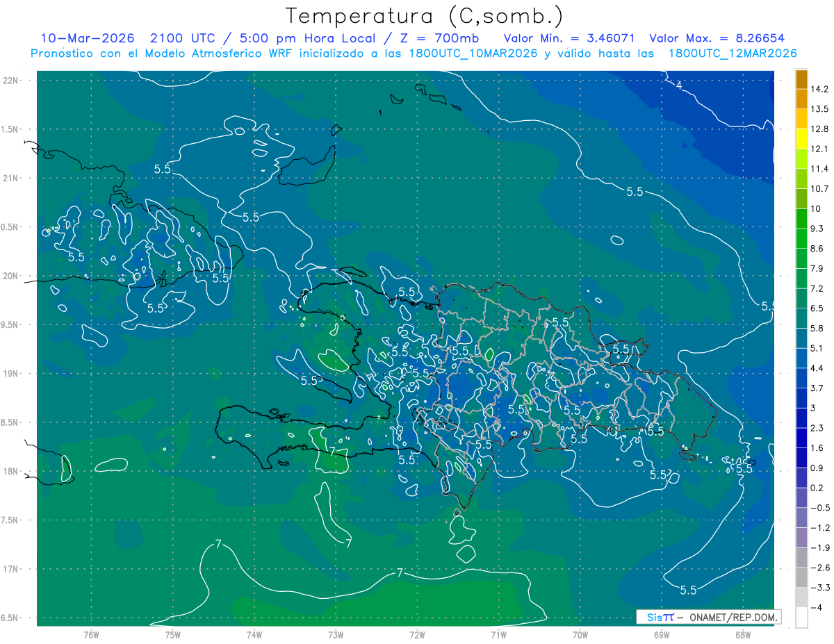Click the "69W" longitude axis label
This screenshot has height=644, width=834.
click(662, 634)
